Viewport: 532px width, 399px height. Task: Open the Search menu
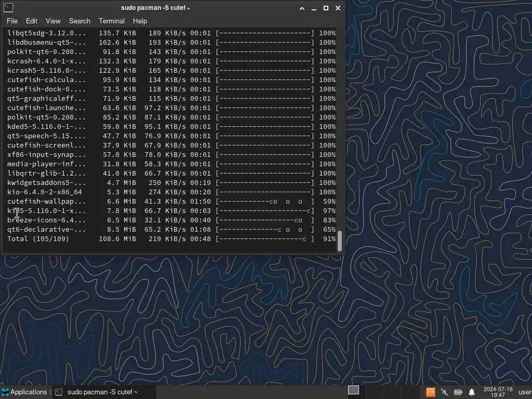click(79, 21)
